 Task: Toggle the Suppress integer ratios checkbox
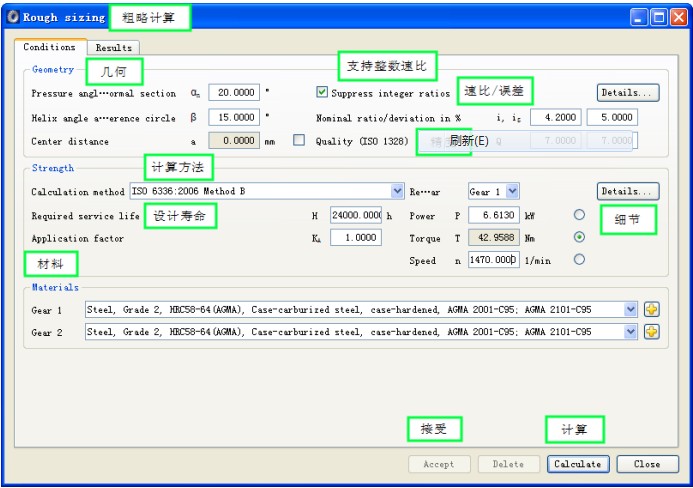(x=322, y=93)
